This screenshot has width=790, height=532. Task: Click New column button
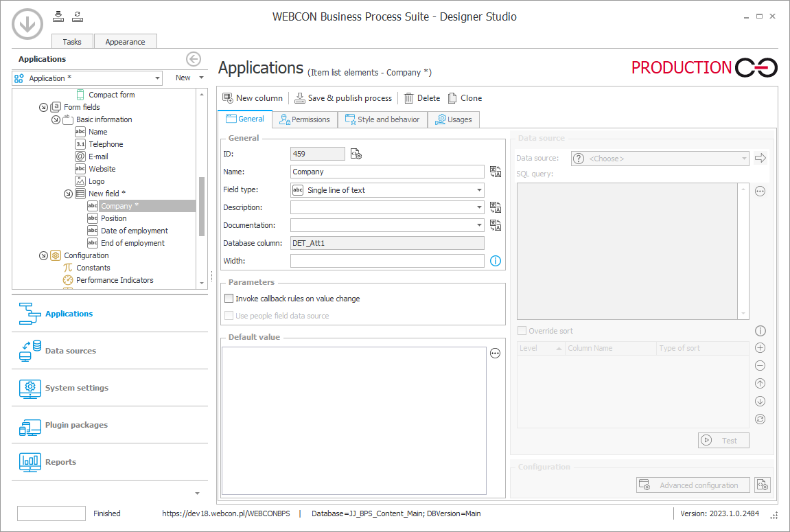(x=253, y=97)
